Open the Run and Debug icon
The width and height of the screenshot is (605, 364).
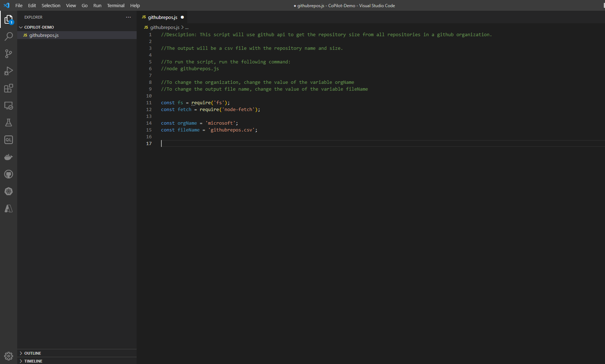click(9, 71)
